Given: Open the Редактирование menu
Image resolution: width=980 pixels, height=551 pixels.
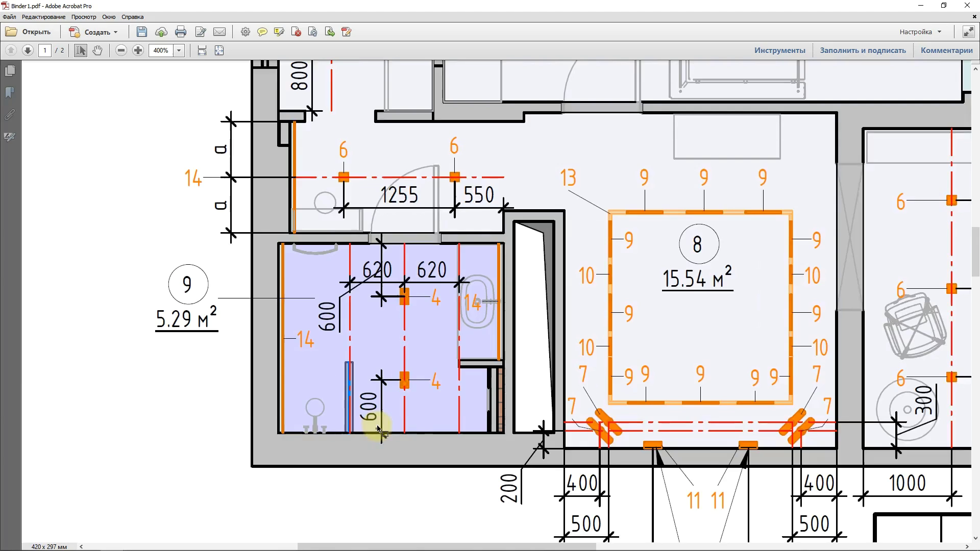Looking at the screenshot, I should (x=43, y=17).
